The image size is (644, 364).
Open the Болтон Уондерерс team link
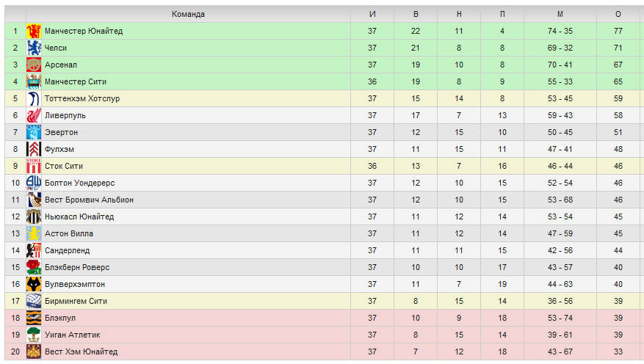tap(80, 183)
